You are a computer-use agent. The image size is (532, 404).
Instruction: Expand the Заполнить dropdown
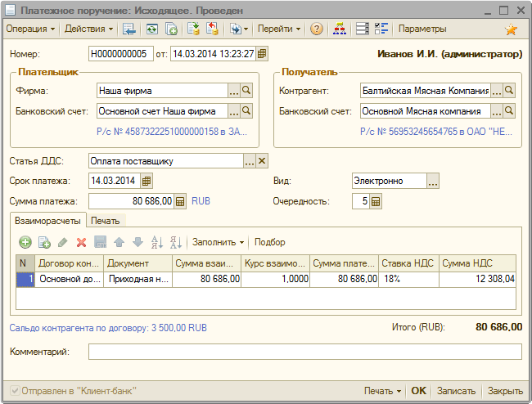pos(219,242)
